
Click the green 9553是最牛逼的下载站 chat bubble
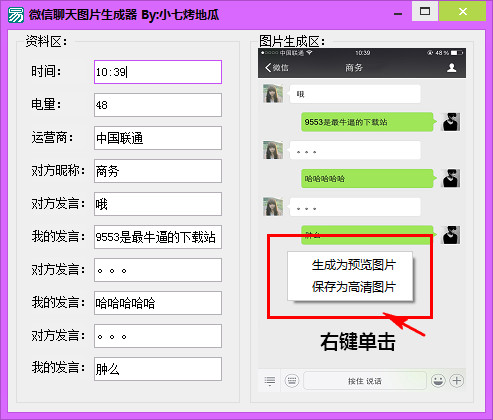pos(368,122)
